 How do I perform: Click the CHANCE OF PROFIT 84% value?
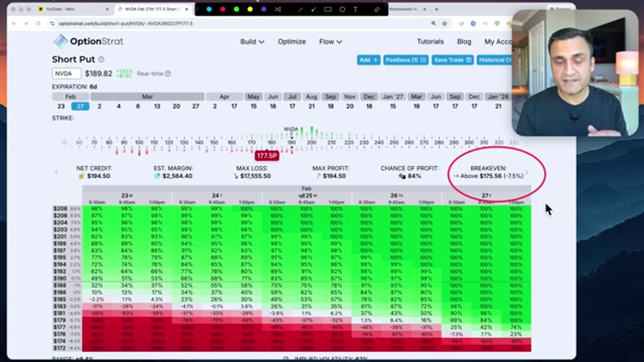414,176
